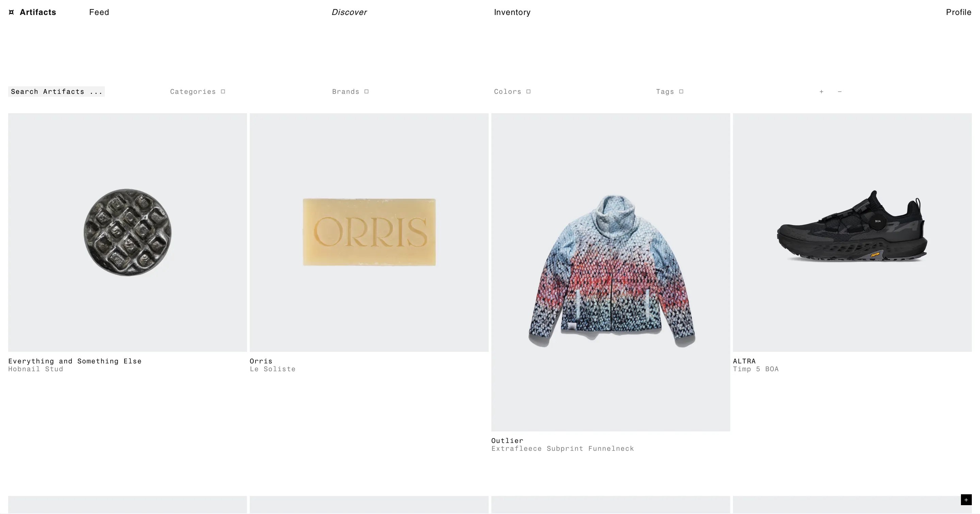Open the Inventory tab
This screenshot has width=980, height=514.
[x=512, y=12]
